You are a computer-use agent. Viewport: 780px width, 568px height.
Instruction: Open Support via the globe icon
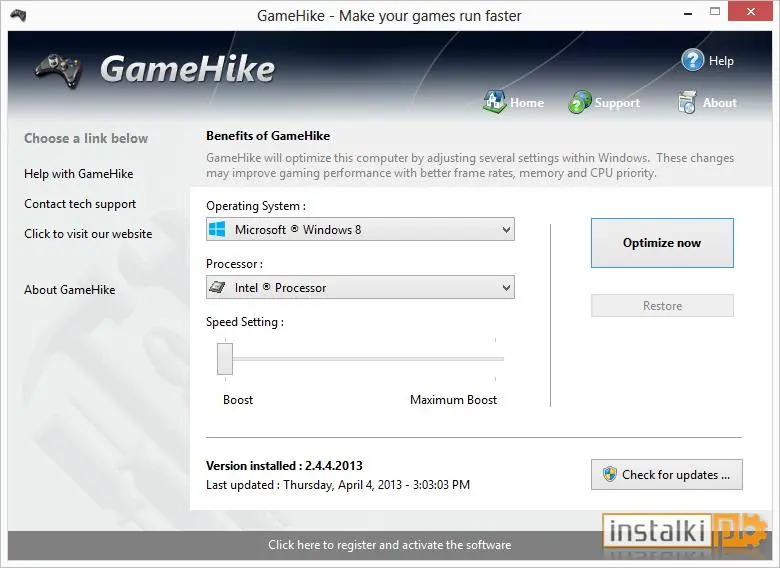[x=580, y=102]
